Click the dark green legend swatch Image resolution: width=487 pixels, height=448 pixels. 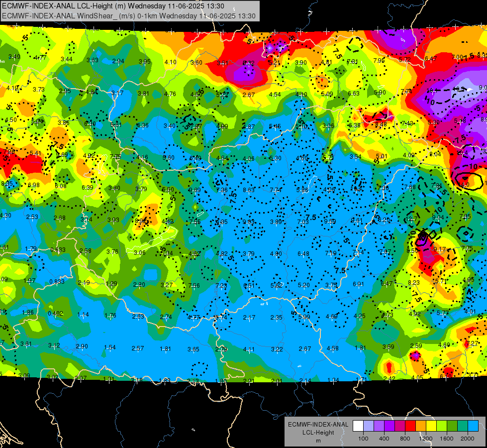(x=452, y=426)
